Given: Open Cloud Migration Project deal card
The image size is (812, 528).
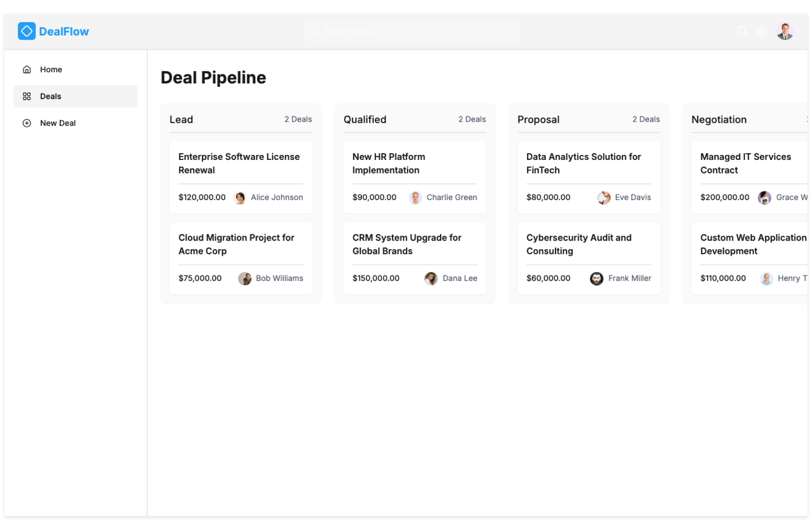Looking at the screenshot, I should [236, 244].
